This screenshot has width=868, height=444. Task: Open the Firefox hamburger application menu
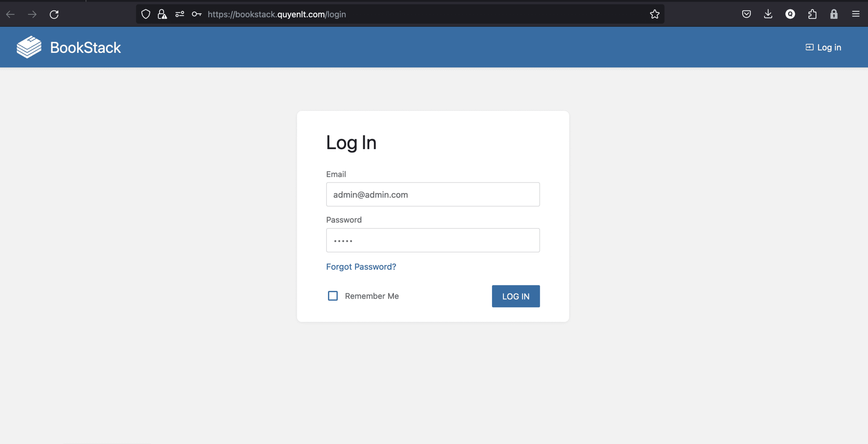click(x=856, y=14)
